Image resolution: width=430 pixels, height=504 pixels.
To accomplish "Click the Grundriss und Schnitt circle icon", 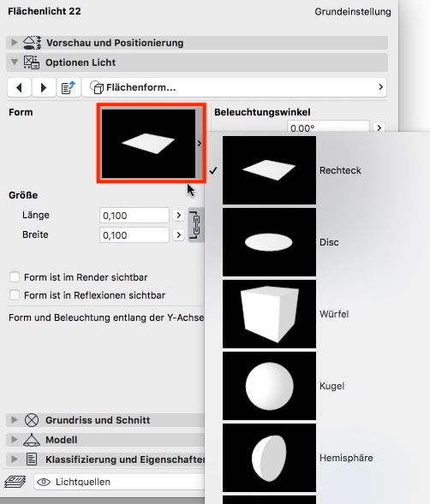I will (x=32, y=420).
